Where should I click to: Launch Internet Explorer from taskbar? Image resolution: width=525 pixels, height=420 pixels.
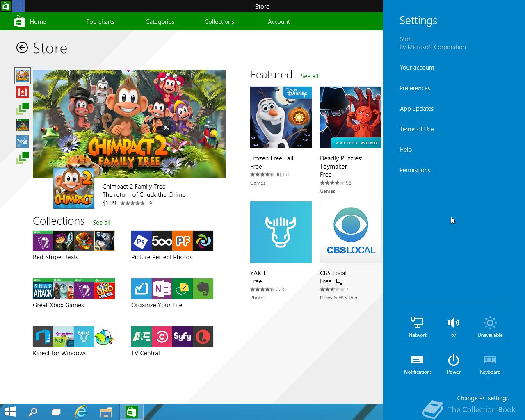point(81,412)
